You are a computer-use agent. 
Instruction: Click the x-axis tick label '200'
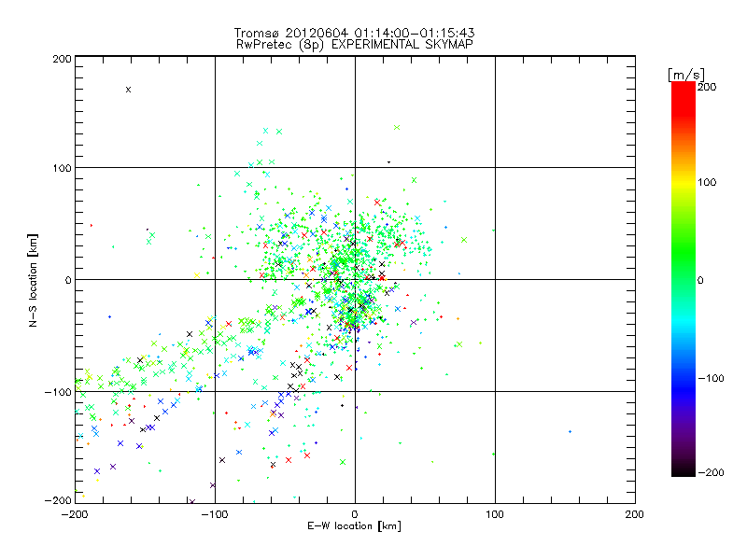click(634, 514)
